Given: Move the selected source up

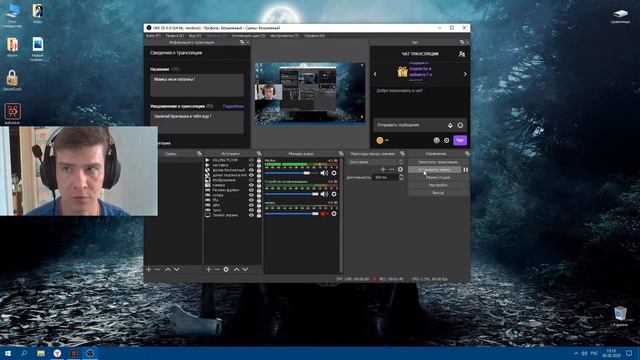Looking at the screenshot, I should 236,269.
